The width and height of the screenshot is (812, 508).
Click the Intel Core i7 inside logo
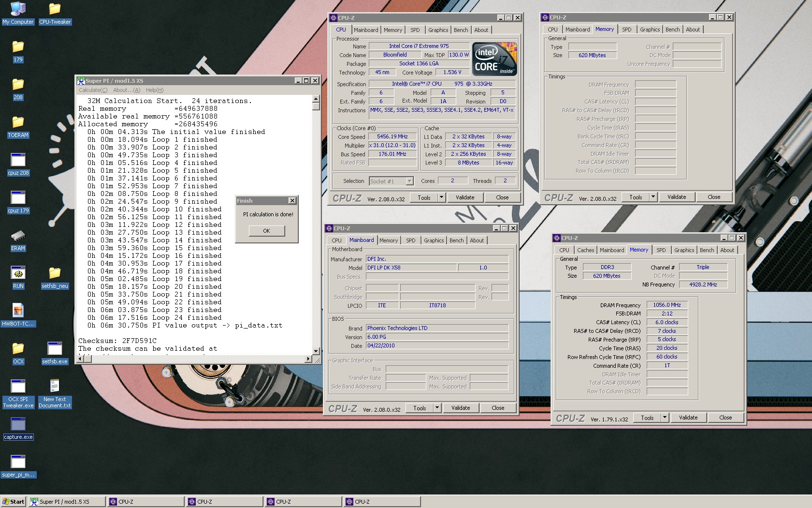point(494,59)
